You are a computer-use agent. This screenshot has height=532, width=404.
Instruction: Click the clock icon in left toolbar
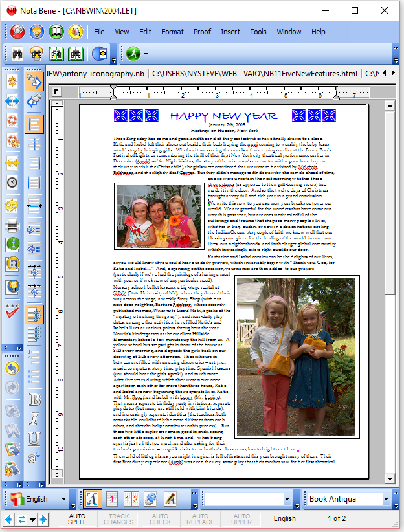click(x=12, y=183)
